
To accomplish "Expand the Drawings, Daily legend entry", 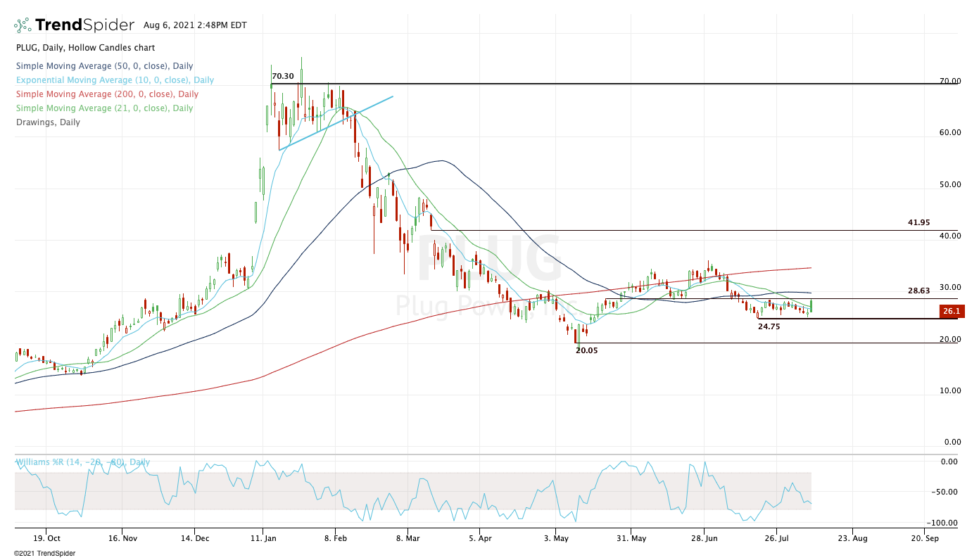I will click(48, 122).
